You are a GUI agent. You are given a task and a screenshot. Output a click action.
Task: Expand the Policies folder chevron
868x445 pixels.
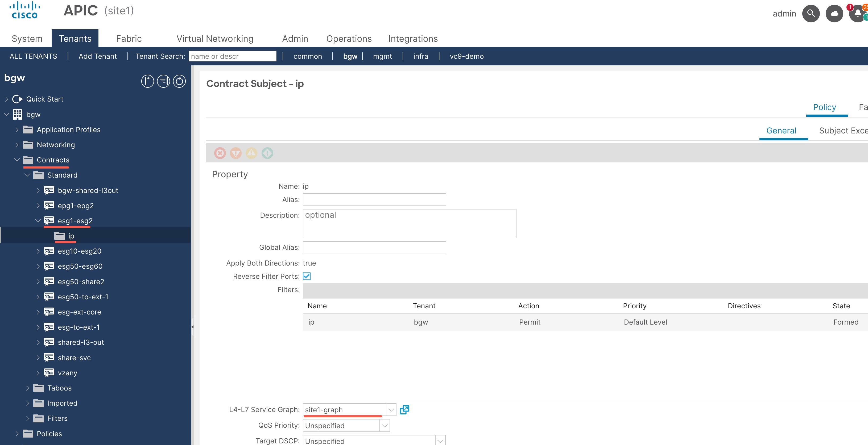pos(17,434)
